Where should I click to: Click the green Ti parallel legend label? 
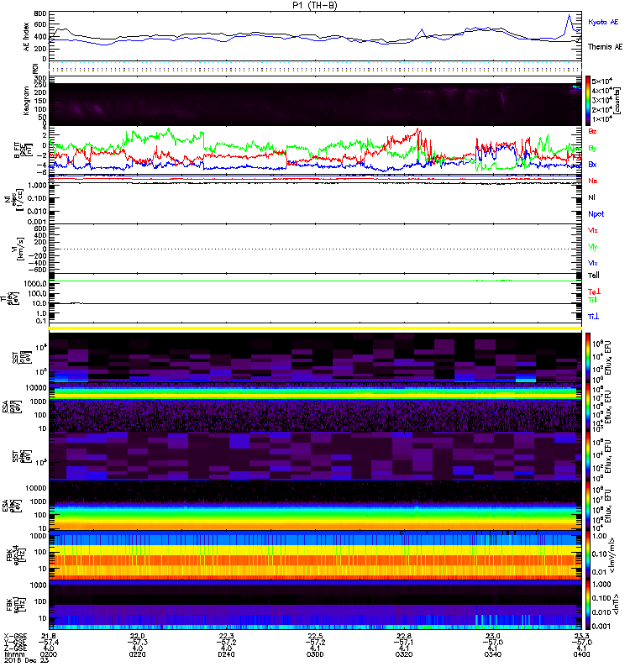[592, 300]
